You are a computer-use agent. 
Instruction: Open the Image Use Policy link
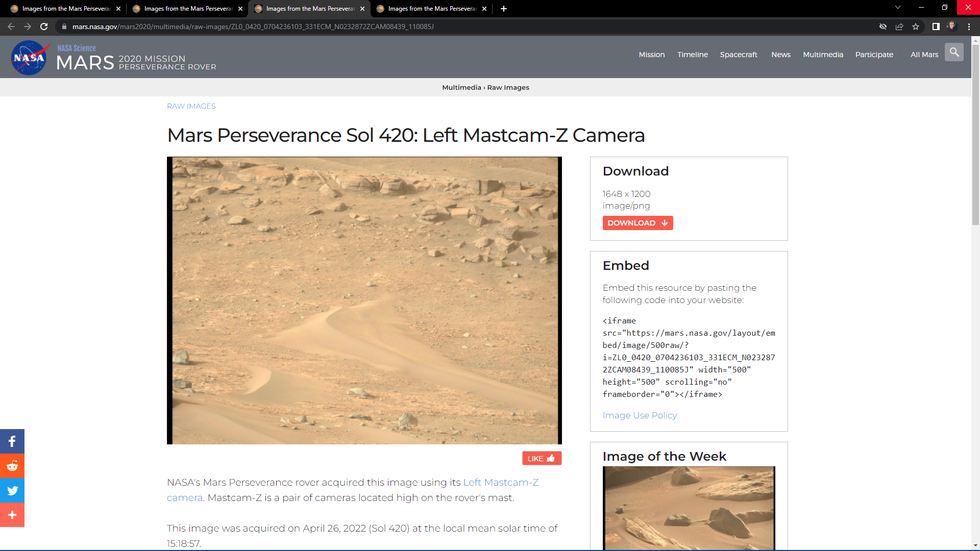pyautogui.click(x=640, y=415)
